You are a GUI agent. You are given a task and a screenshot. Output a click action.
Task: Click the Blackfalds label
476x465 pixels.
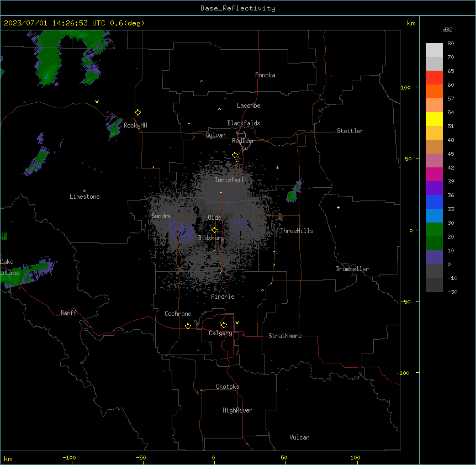pos(244,123)
